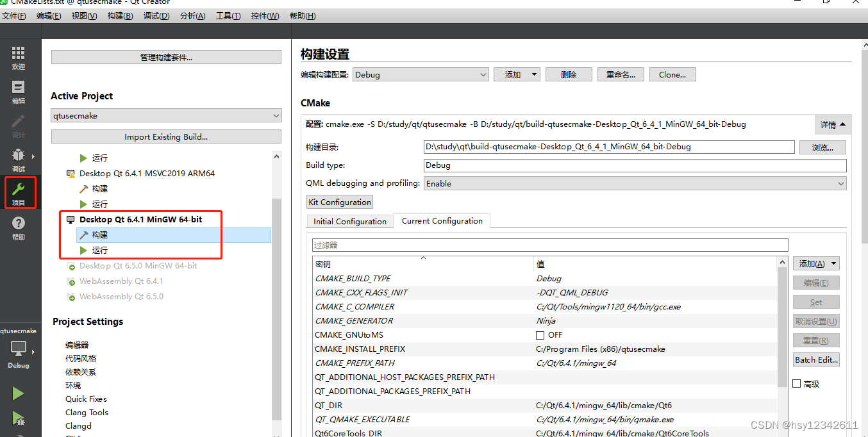
Task: Open the 工具 menu
Action: click(228, 15)
